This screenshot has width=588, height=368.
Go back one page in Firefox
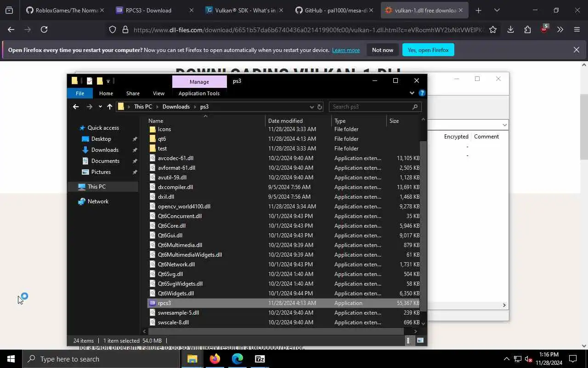click(x=11, y=29)
